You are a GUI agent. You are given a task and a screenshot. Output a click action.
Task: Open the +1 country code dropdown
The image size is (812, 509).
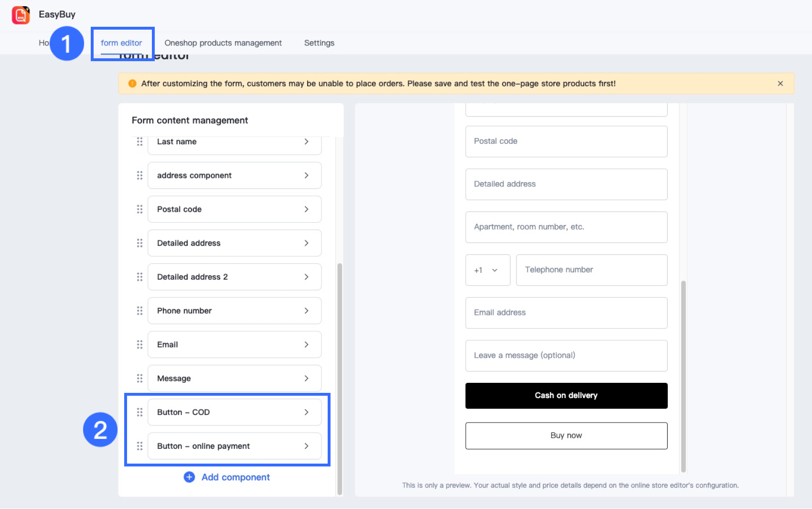click(x=487, y=270)
